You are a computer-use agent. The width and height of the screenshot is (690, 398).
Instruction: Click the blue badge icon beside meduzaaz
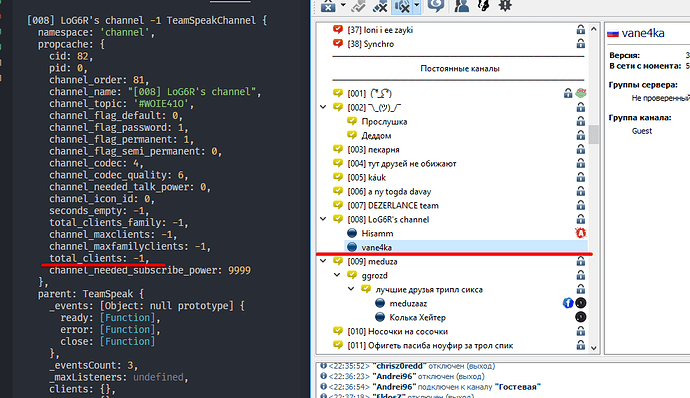568,303
